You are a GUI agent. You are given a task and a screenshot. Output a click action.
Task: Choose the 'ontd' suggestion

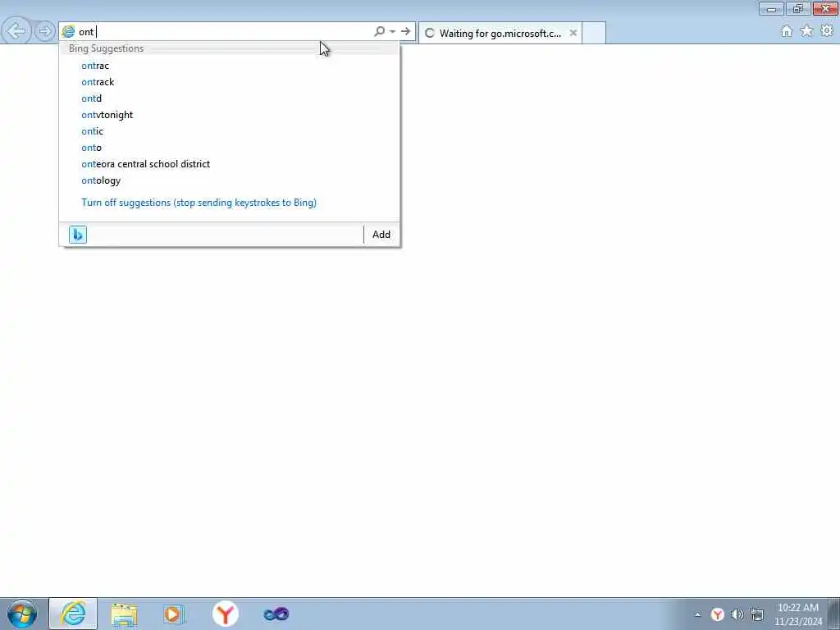[x=230, y=98]
